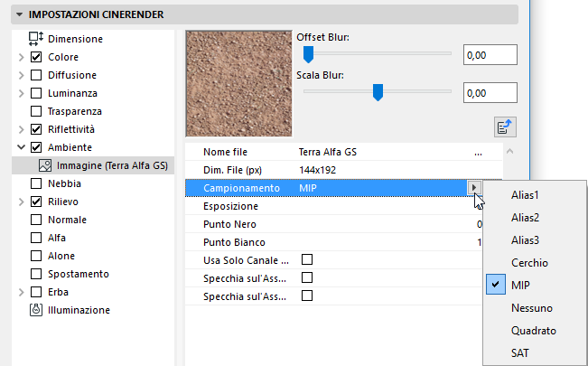
Task: Select SAT in the sampling menu
Action: click(518, 352)
